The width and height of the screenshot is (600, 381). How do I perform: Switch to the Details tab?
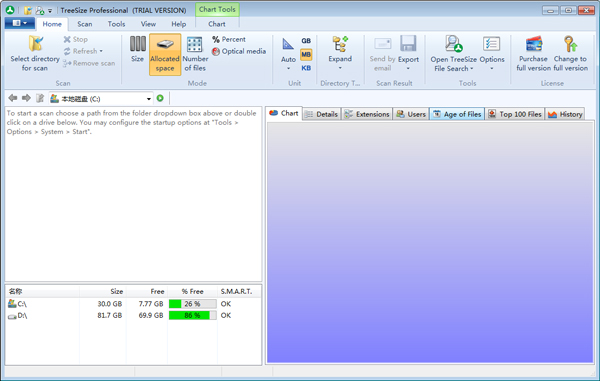coord(322,114)
